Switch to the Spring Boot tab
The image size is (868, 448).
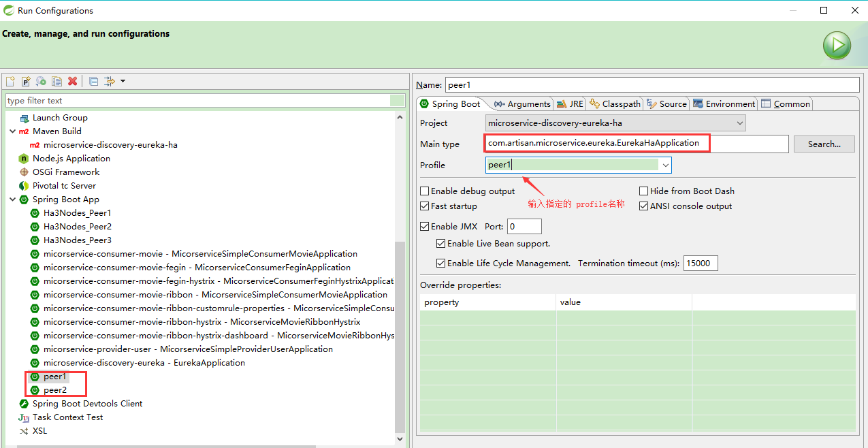[450, 103]
